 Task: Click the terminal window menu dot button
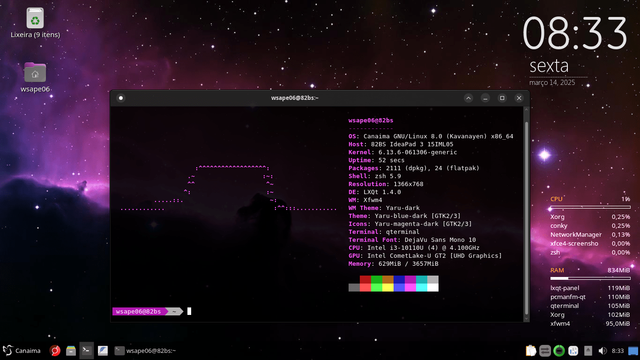pos(121,98)
